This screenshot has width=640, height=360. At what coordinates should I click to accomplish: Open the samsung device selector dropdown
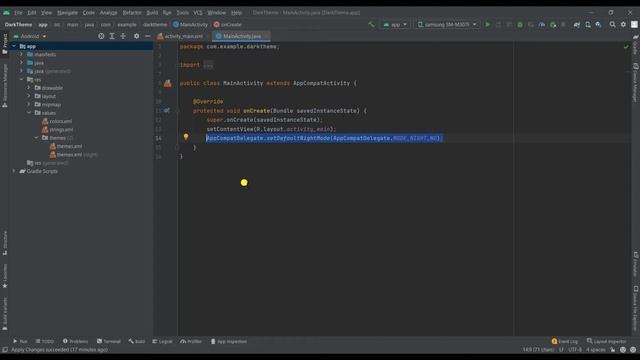[447, 24]
